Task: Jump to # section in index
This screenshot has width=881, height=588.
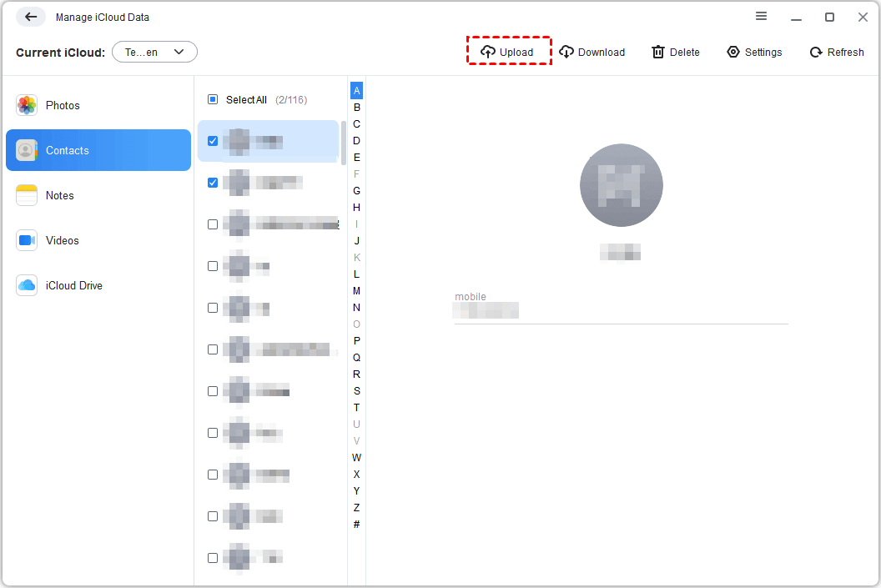Action: click(356, 524)
